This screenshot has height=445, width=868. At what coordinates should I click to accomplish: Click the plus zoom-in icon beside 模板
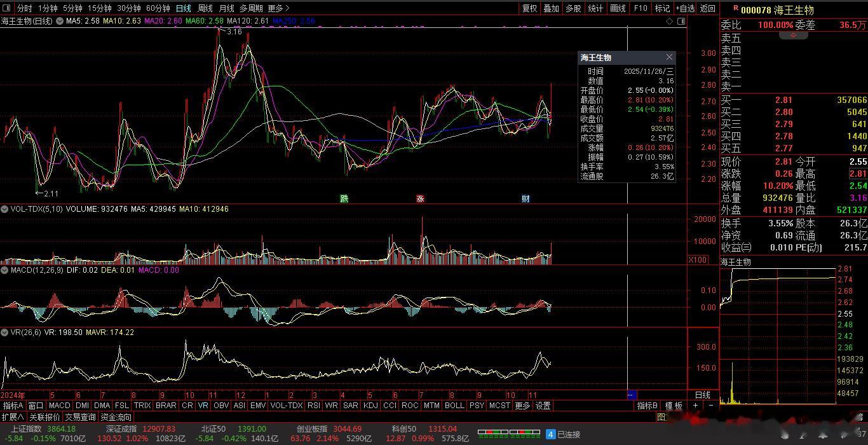(x=696, y=406)
